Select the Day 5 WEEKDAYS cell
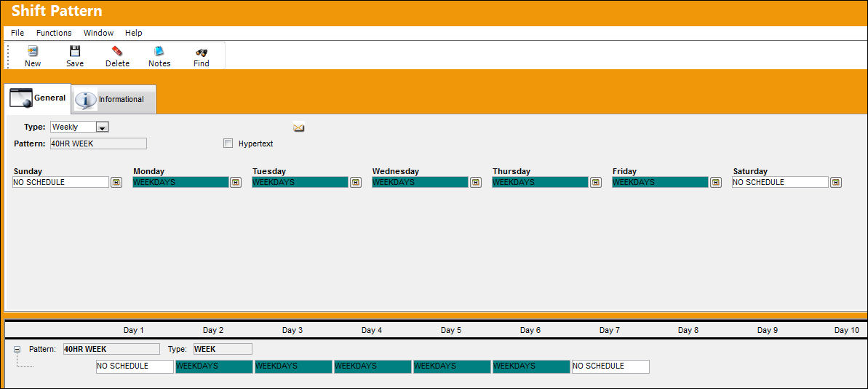Viewport: 868px width, 389px height. click(452, 366)
